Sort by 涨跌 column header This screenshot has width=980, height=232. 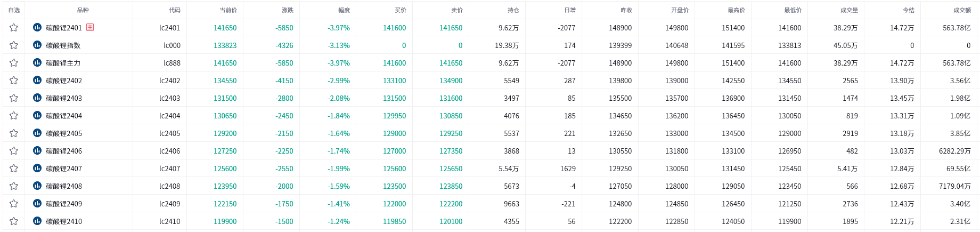[x=288, y=10]
